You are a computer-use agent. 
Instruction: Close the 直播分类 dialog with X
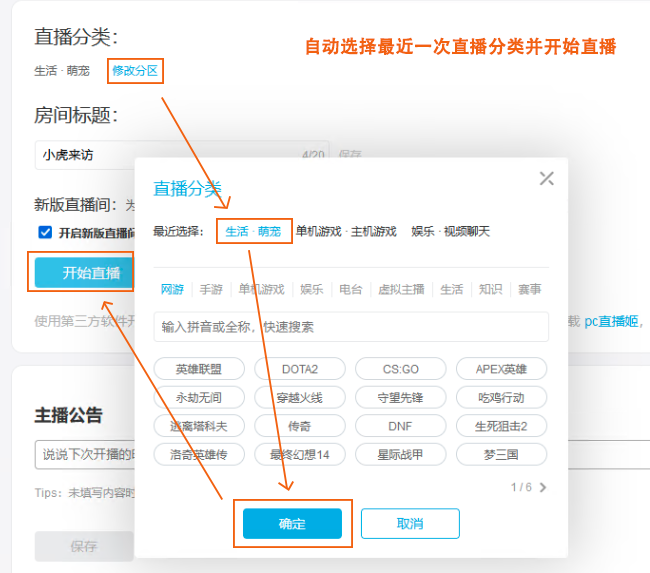point(546,179)
